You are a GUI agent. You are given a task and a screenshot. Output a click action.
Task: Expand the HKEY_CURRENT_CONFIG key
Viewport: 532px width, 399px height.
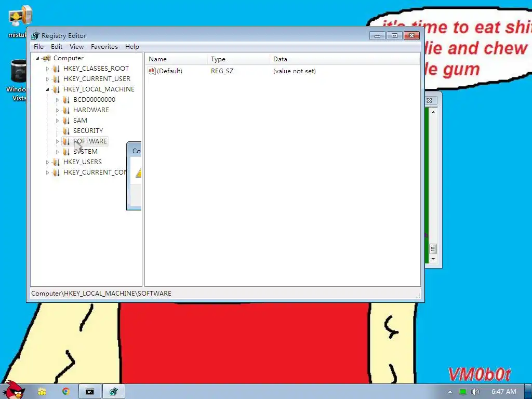point(47,172)
